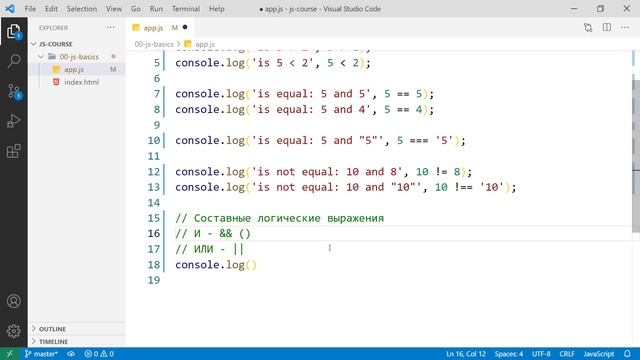The height and width of the screenshot is (360, 640).
Task: Select language mode JavaScript in status bar
Action: pyautogui.click(x=598, y=354)
